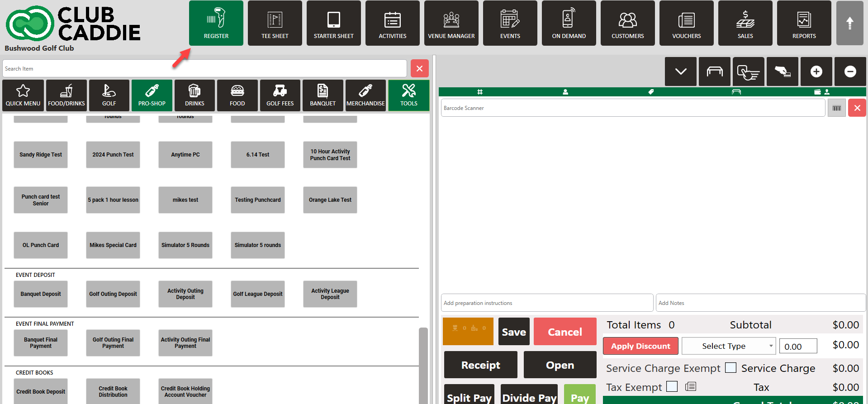Open the Venue Manager module
Image resolution: width=868 pixels, height=404 pixels.
tap(451, 23)
